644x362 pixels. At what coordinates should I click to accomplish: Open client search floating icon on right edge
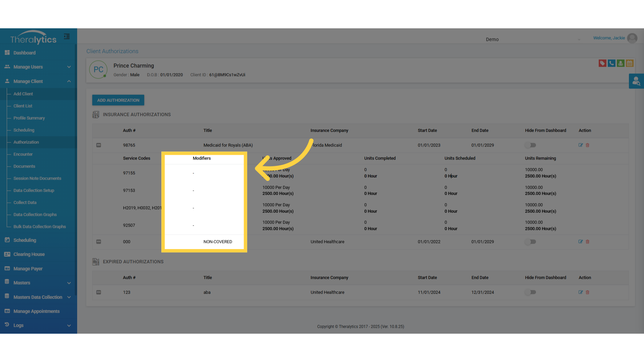(636, 81)
